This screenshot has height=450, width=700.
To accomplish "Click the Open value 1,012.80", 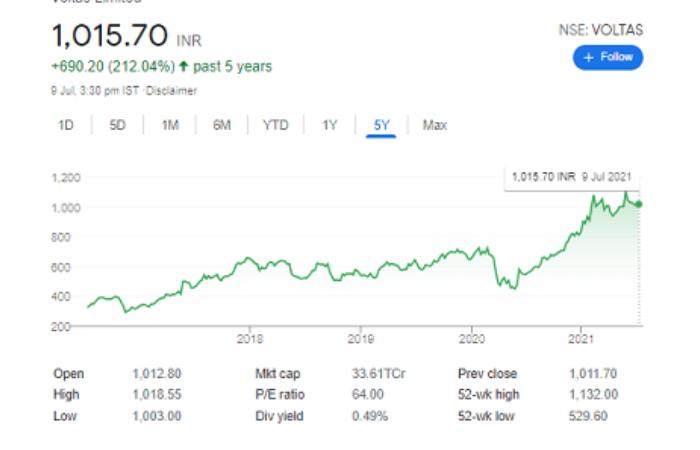I will (x=157, y=374).
